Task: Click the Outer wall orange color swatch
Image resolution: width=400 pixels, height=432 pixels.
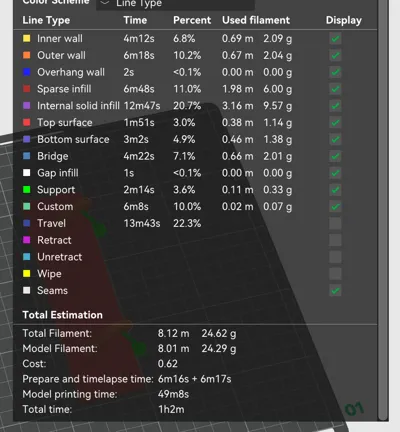Action: pyautogui.click(x=27, y=55)
